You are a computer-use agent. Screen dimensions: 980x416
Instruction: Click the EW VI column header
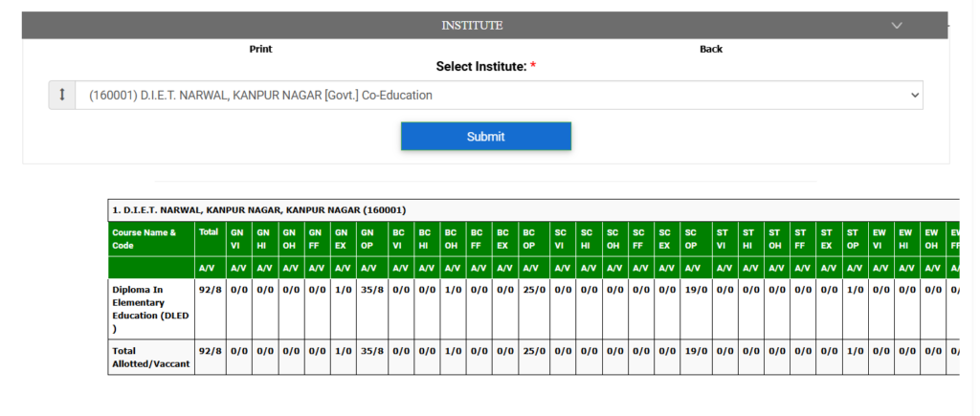coord(880,238)
